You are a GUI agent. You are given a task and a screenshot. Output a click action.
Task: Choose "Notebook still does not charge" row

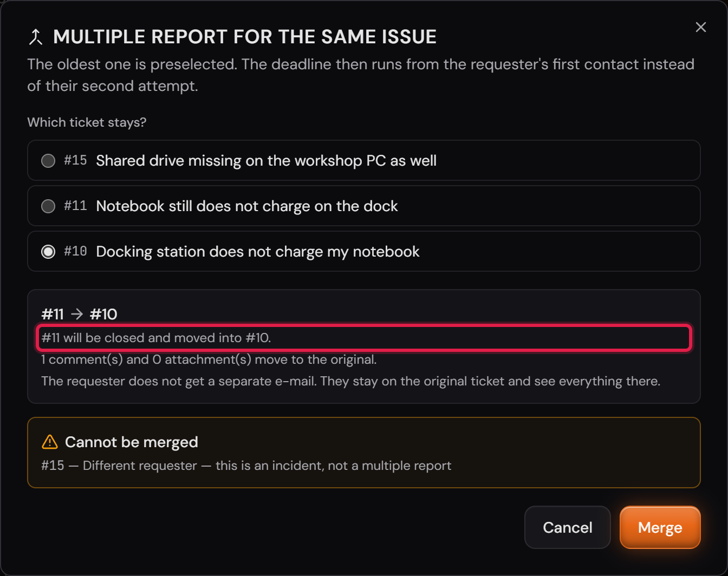[x=364, y=206]
